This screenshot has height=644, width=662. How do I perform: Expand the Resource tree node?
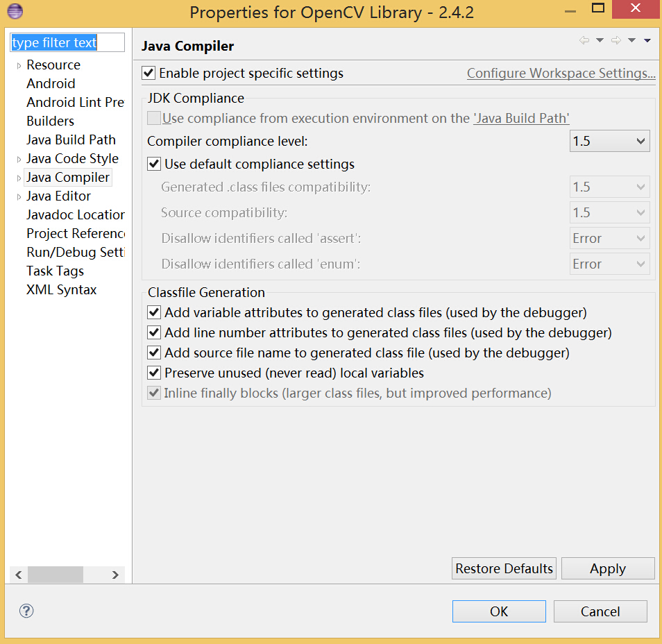click(x=19, y=65)
